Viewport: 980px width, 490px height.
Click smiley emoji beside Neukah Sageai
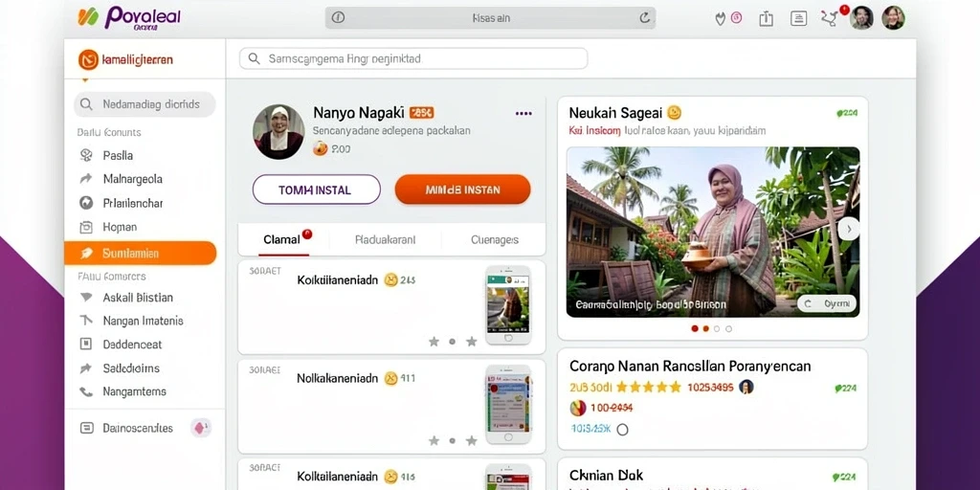(674, 113)
